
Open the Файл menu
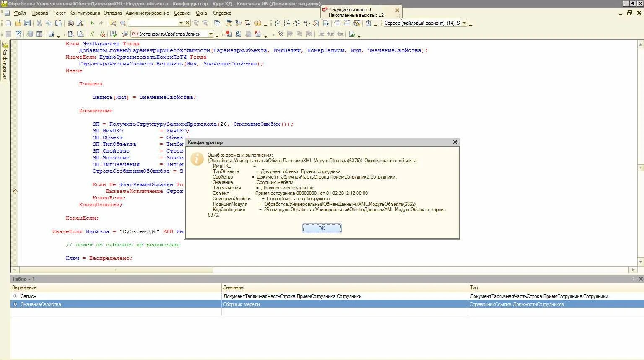(20, 13)
